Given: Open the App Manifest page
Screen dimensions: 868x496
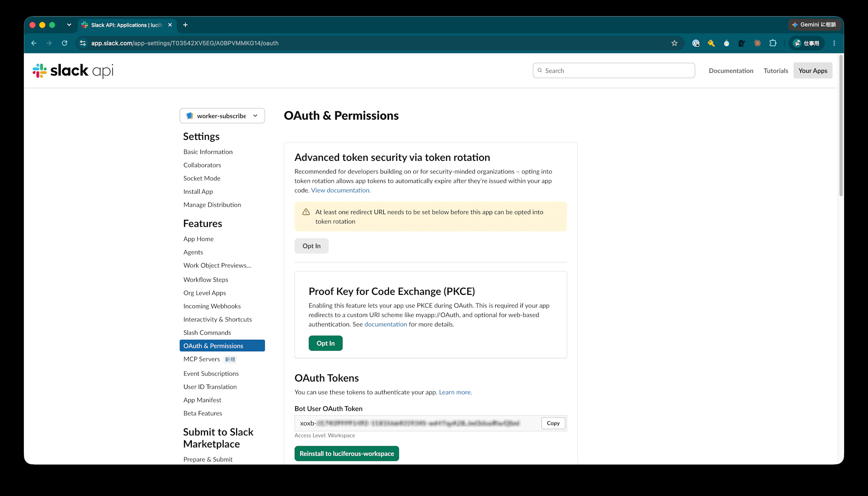Looking at the screenshot, I should pos(202,400).
